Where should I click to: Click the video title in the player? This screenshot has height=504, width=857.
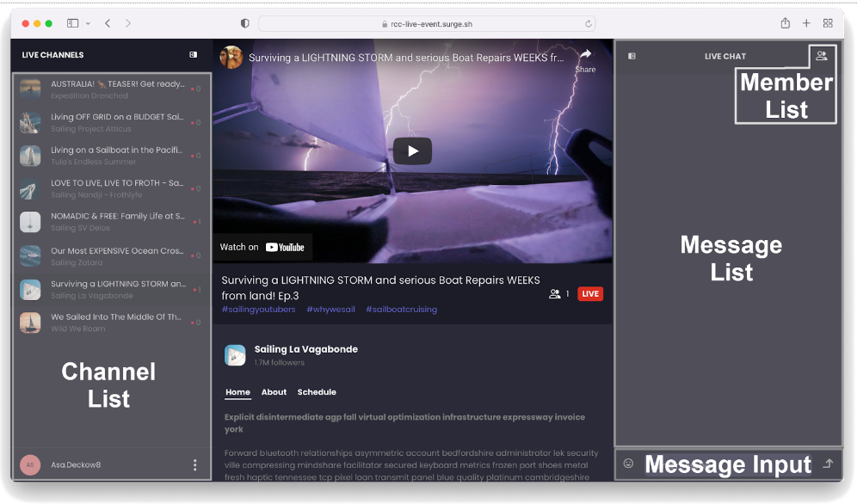coord(406,58)
